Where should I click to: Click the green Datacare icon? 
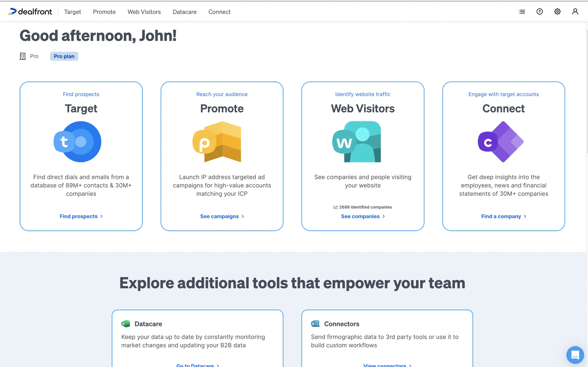coord(126,324)
